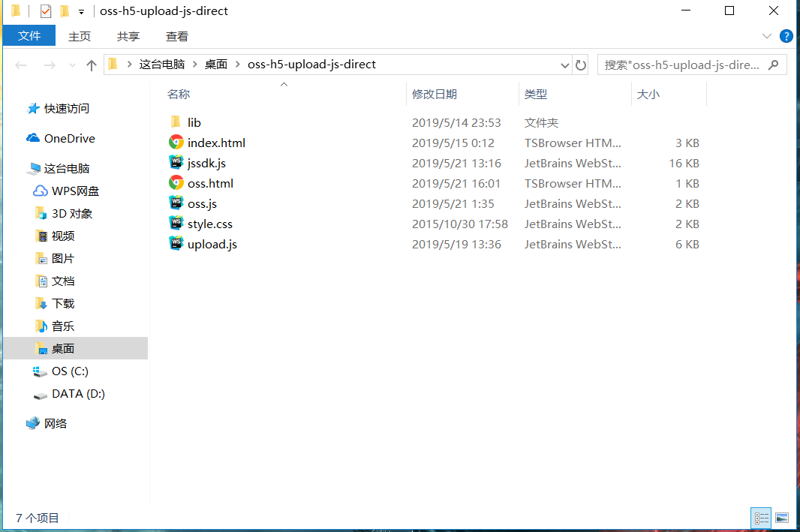Enable details view in status bar
The height and width of the screenshot is (532, 800).
point(761,518)
